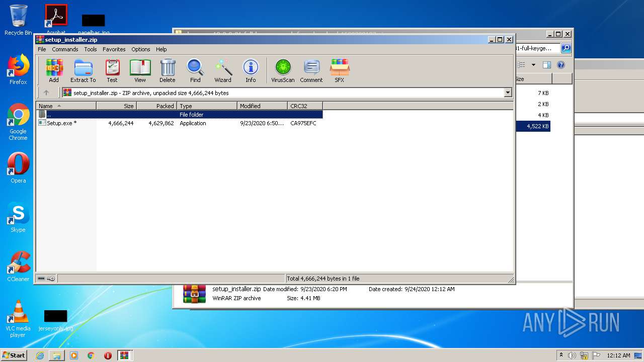Screen dimensions: 644x362
Task: Click the key icon in WinRAR status bar
Action: 51,279
